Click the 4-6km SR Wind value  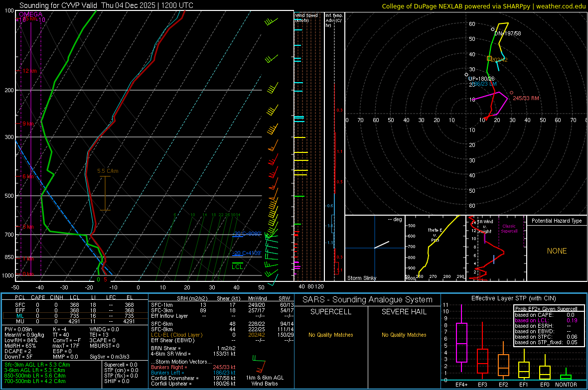pyautogui.click(x=193, y=354)
